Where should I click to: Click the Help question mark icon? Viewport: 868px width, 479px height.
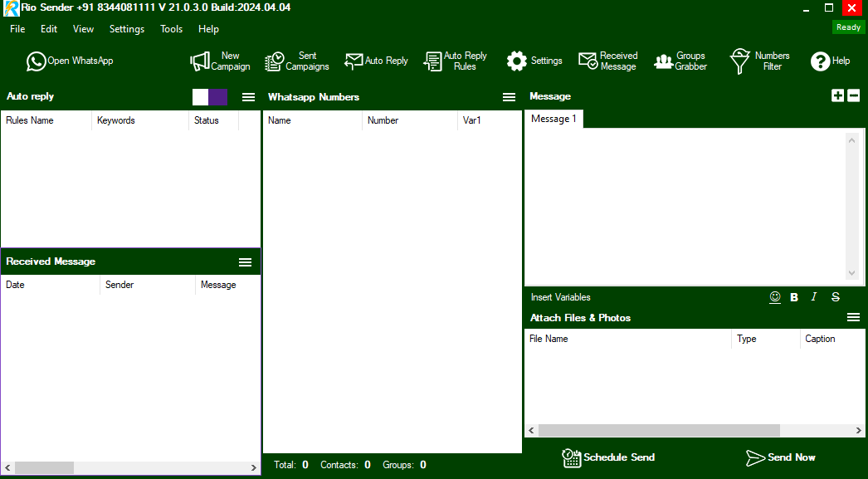tap(820, 61)
